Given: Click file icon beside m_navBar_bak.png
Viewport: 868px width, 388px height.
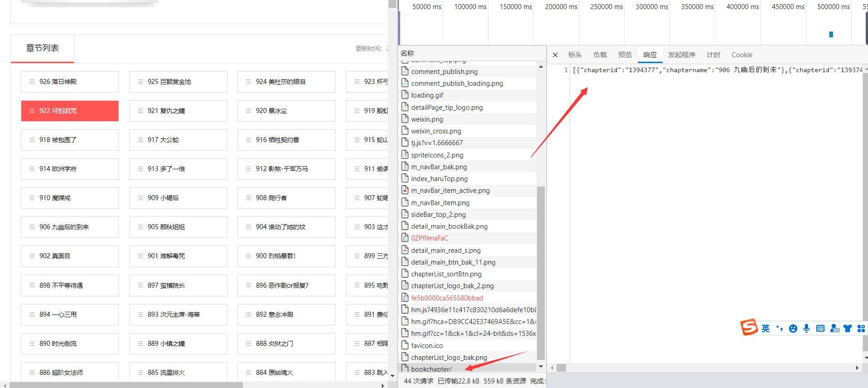Looking at the screenshot, I should click(x=405, y=166).
